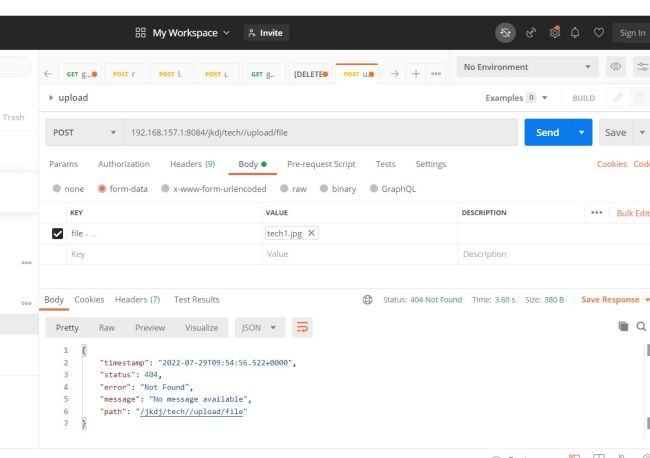
Task: Open the response Cookies tab
Action: pos(89,300)
